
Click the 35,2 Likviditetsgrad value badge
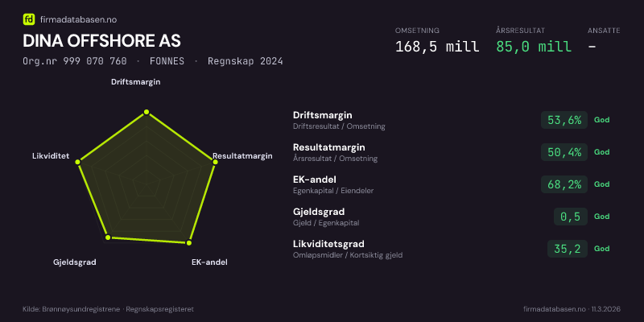point(568,249)
